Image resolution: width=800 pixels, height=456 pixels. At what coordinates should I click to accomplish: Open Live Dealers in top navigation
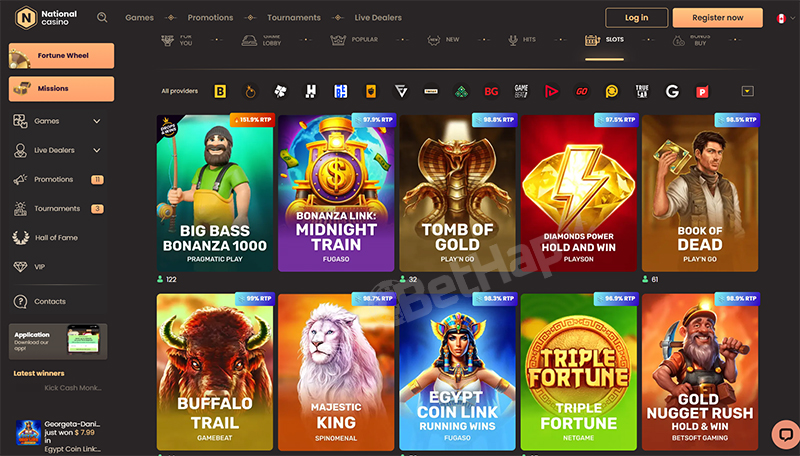tap(378, 18)
